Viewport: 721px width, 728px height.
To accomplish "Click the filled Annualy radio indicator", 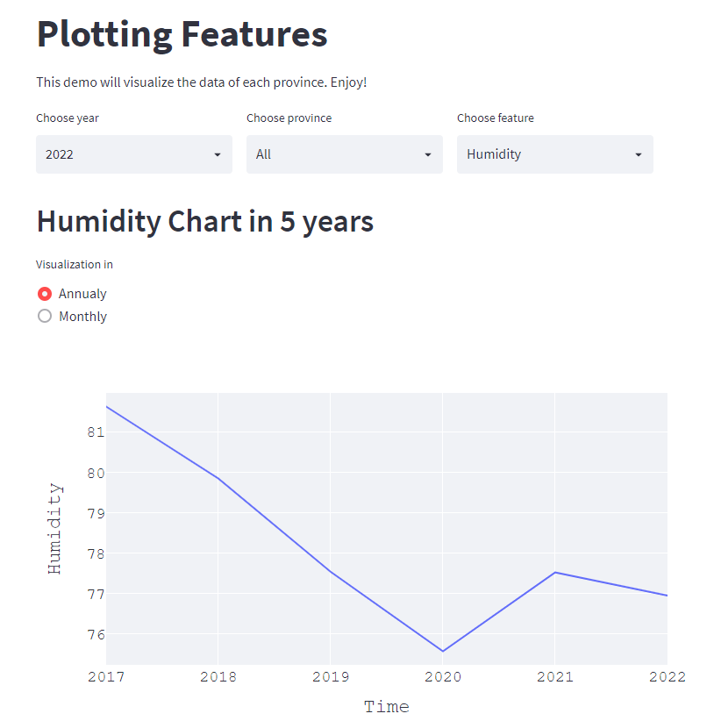I will (45, 294).
